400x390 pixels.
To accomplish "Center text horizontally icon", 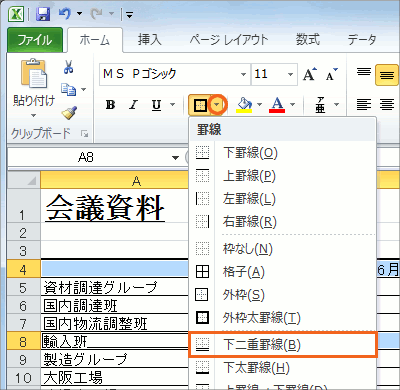I will [x=387, y=105].
